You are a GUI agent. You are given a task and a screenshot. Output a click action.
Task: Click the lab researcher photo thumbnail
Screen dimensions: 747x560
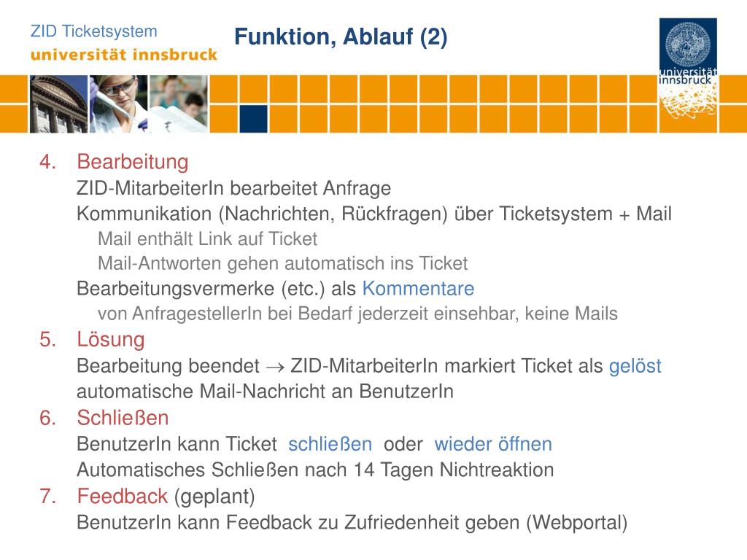[119, 104]
